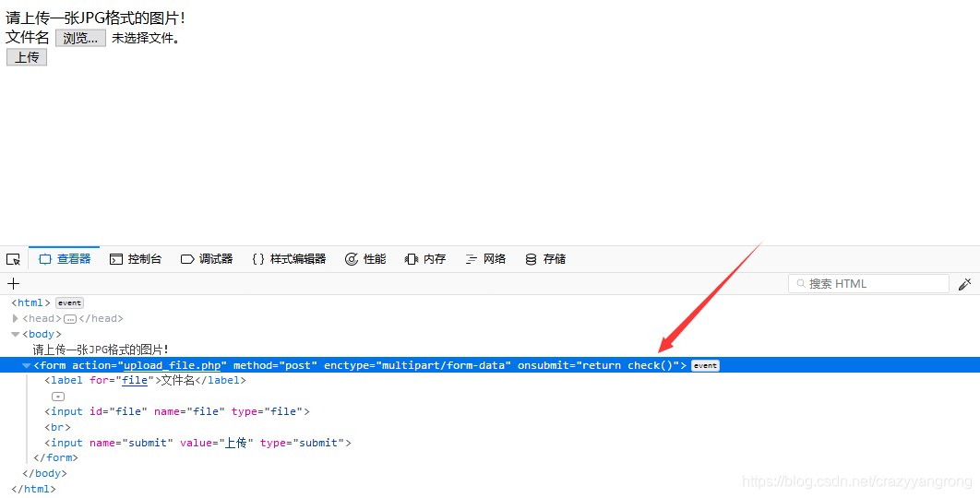Click the "file" for-attribute link in label
The image size is (980, 498).
pyautogui.click(x=135, y=381)
